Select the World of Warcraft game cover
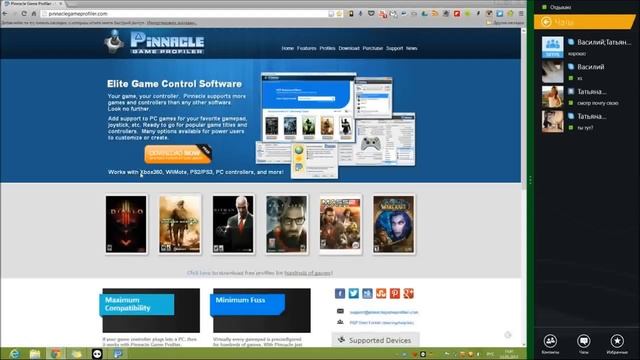 (x=393, y=224)
